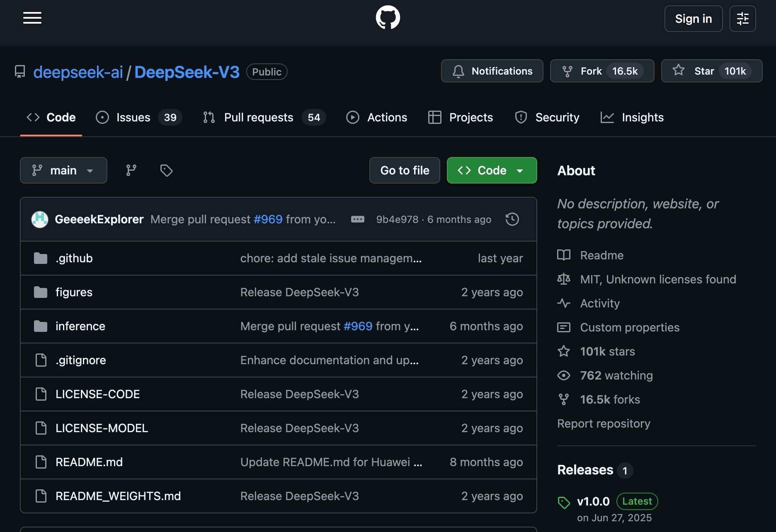Open commit history clock icon

coord(512,219)
